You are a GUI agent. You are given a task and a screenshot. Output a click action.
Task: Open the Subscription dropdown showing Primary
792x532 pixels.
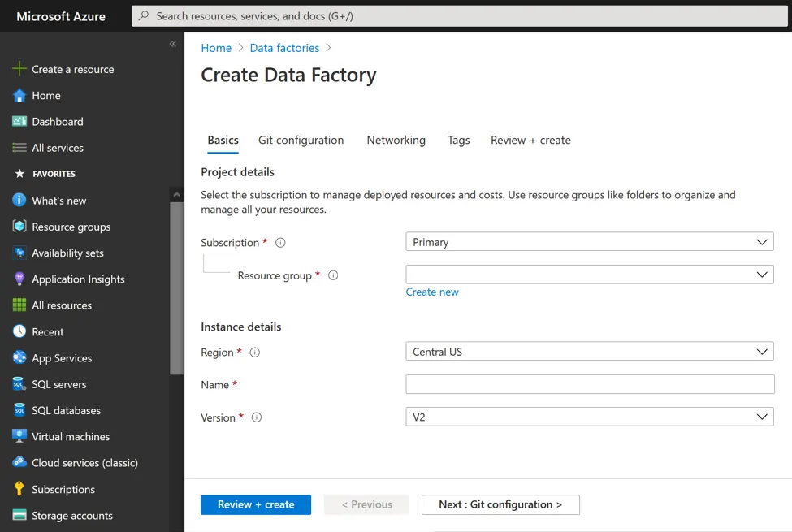[x=590, y=241]
